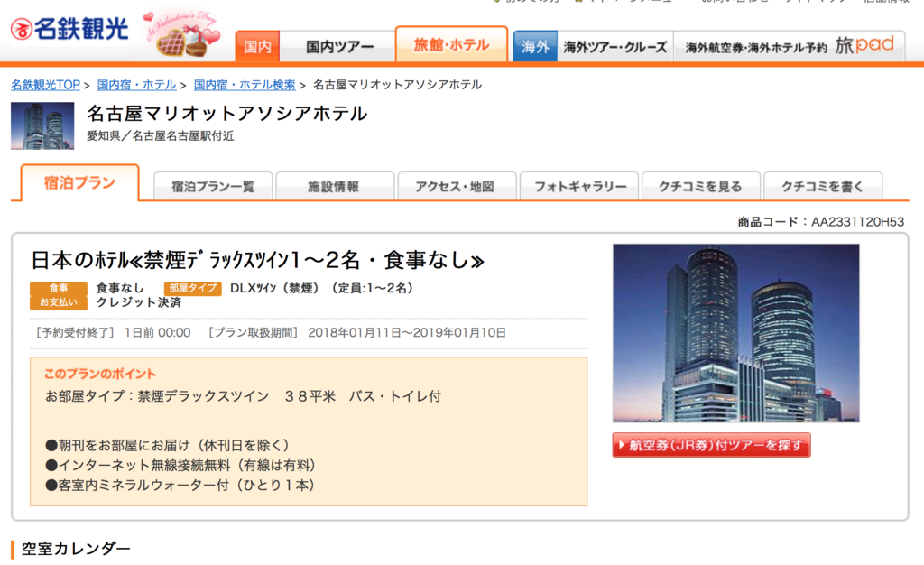Click the プラン取扱期間 date range text
924x565 pixels.
click(356, 333)
